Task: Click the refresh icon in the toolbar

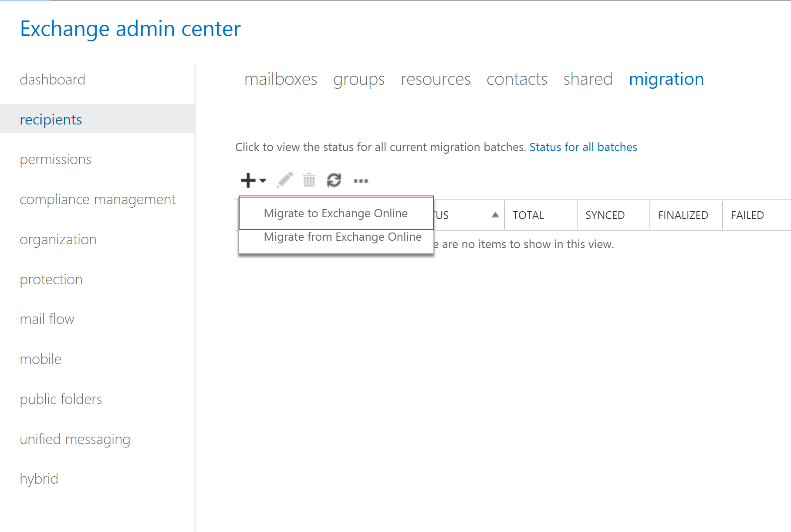Action: pyautogui.click(x=334, y=180)
